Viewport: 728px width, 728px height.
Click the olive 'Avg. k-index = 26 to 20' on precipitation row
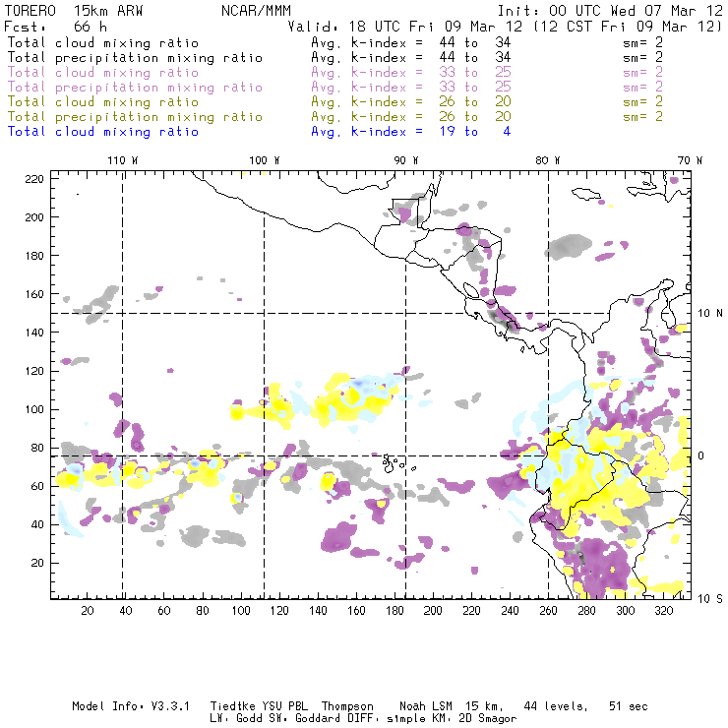(411, 116)
